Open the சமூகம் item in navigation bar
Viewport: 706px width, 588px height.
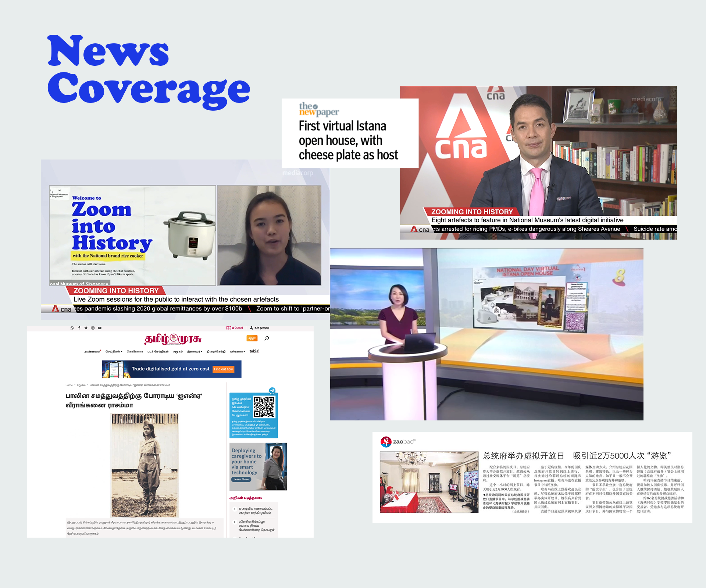178,352
